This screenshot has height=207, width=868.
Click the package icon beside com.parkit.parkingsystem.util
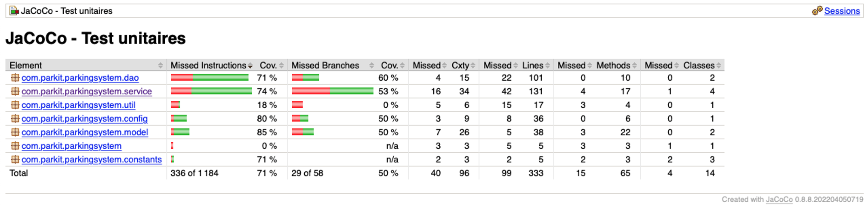click(x=15, y=105)
